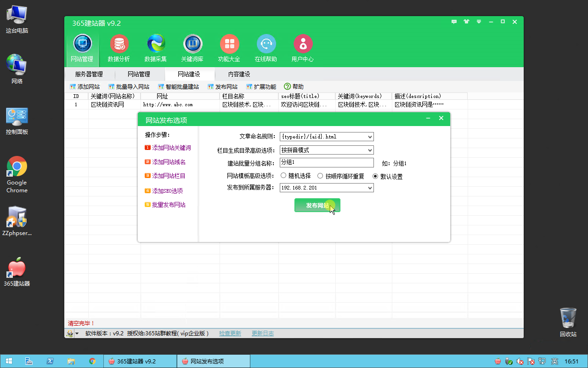Open the 数据分析 module icon
This screenshot has height=368, width=588.
119,48
